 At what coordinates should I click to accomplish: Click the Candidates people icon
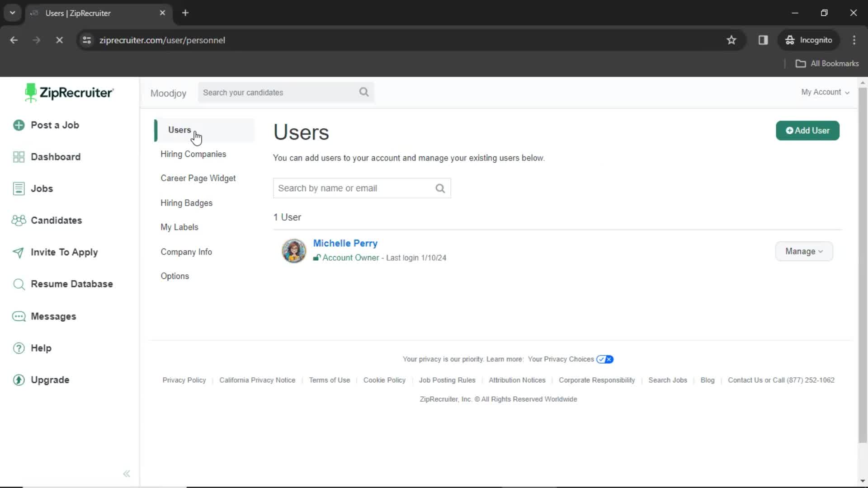click(x=19, y=221)
